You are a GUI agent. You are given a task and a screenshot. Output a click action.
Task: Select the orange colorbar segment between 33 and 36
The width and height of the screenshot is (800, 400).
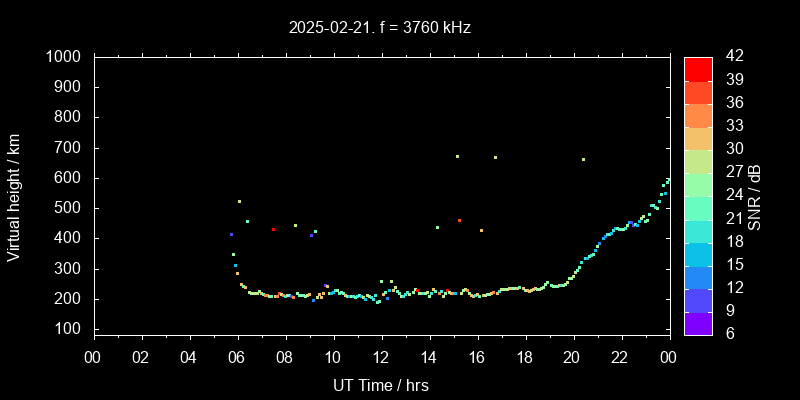[x=698, y=114]
